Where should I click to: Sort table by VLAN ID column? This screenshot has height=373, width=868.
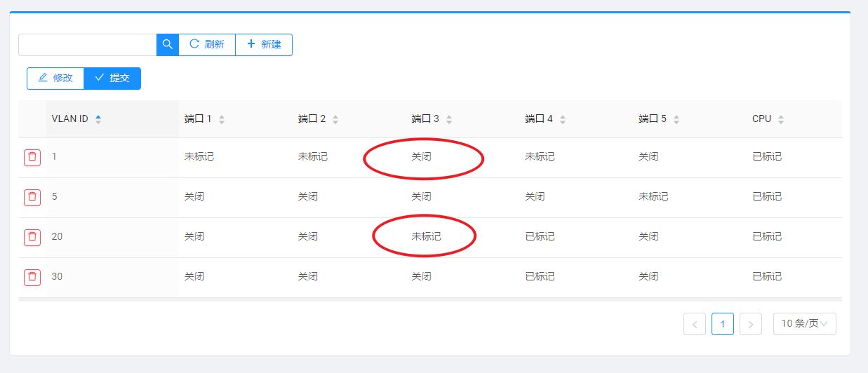pyautogui.click(x=98, y=119)
